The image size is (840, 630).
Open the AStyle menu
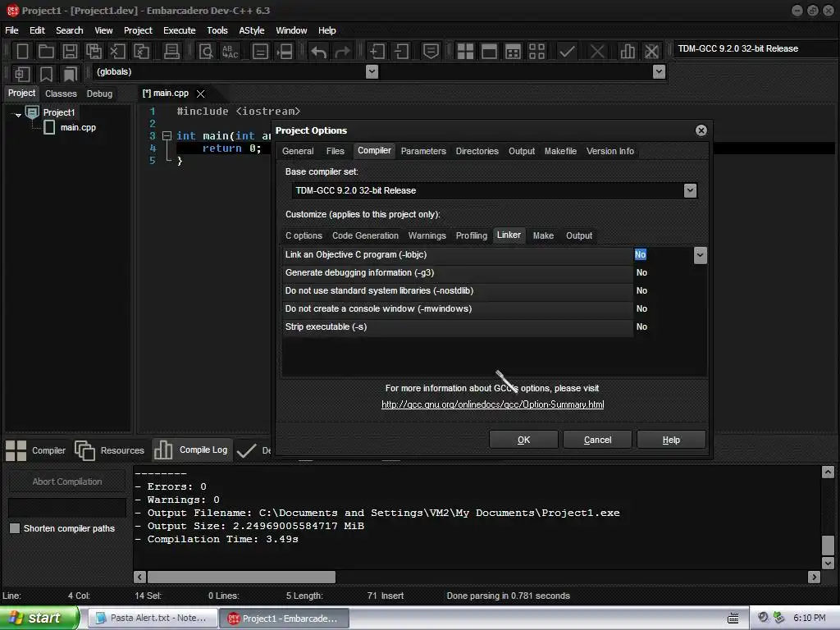(x=251, y=30)
